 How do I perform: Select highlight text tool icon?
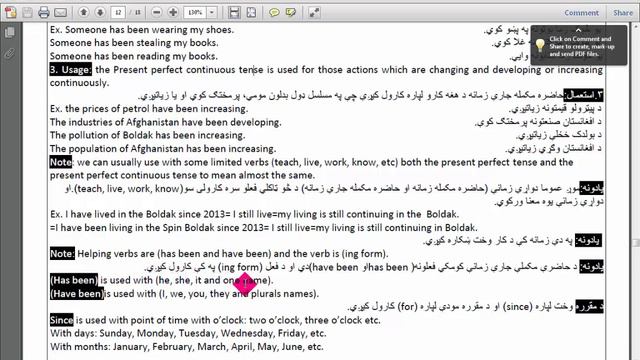pyautogui.click(x=291, y=13)
